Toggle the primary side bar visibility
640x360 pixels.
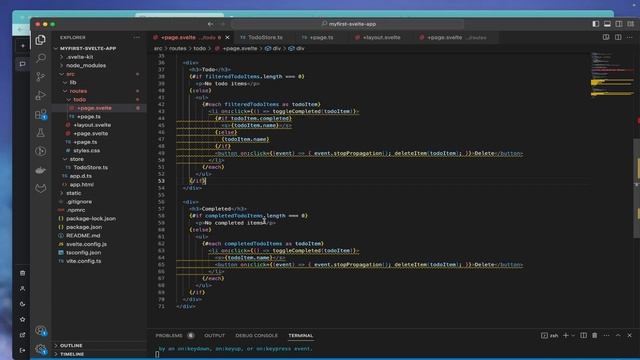[596, 24]
